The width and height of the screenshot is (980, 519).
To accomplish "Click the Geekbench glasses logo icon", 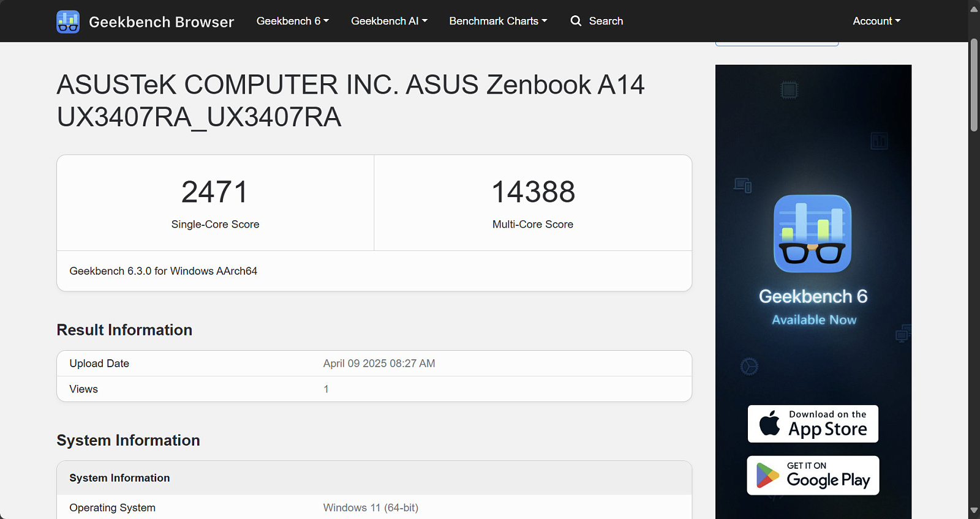I will click(68, 21).
